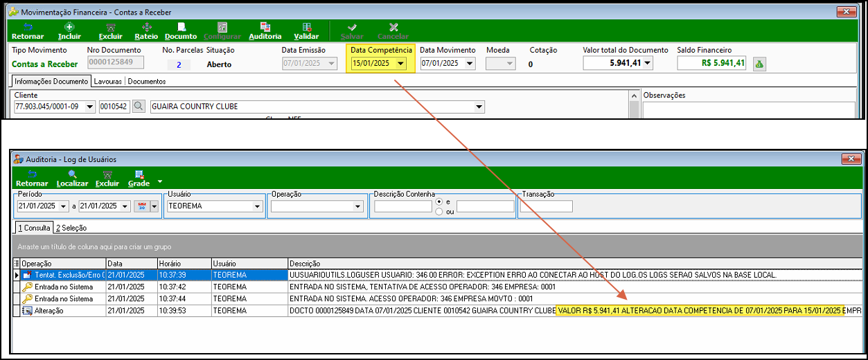The height and width of the screenshot is (360, 868).
Task: Open the Operação filter dropdown
Action: click(x=357, y=206)
